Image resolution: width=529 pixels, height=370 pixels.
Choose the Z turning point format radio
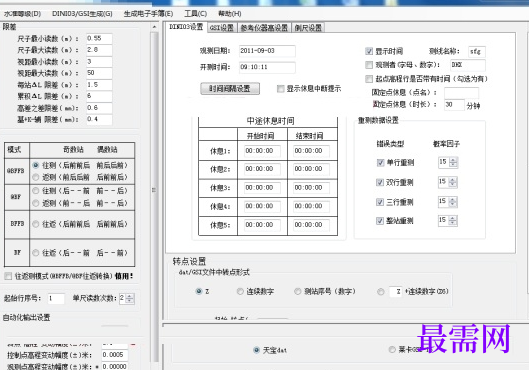click(x=199, y=291)
